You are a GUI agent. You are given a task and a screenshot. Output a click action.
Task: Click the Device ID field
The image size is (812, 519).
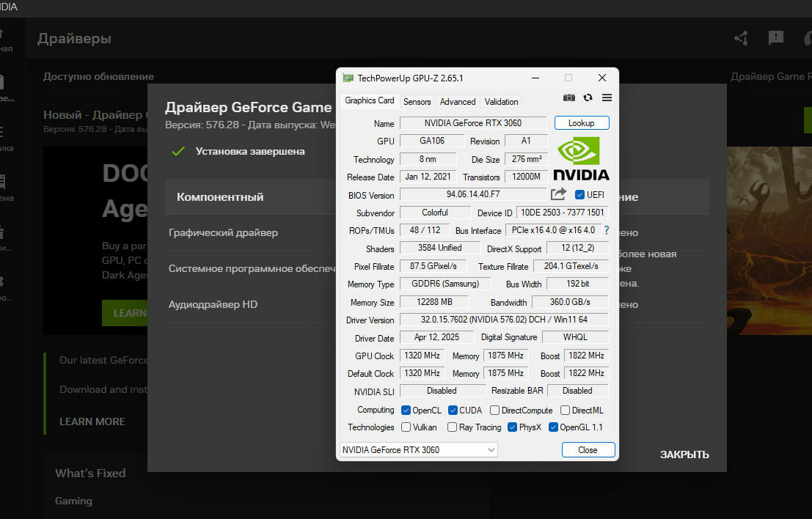tap(562, 212)
